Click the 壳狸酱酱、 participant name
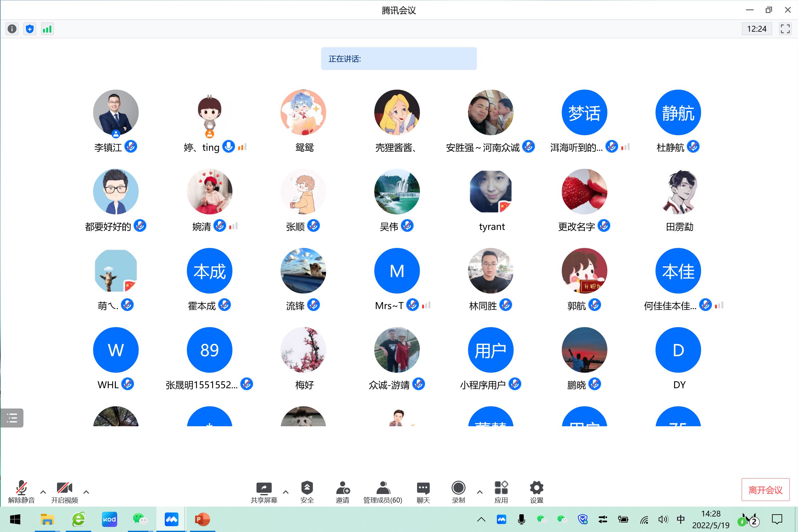The image size is (798, 532). pyautogui.click(x=396, y=147)
